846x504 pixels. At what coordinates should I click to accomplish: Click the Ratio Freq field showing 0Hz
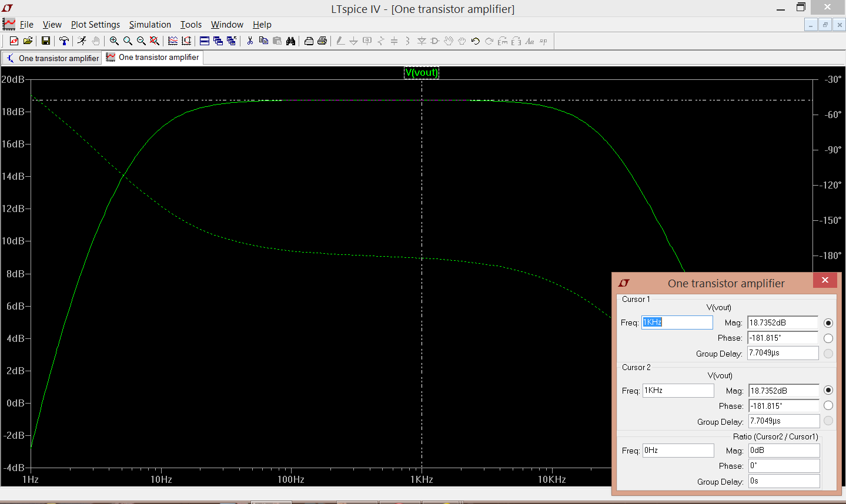678,451
